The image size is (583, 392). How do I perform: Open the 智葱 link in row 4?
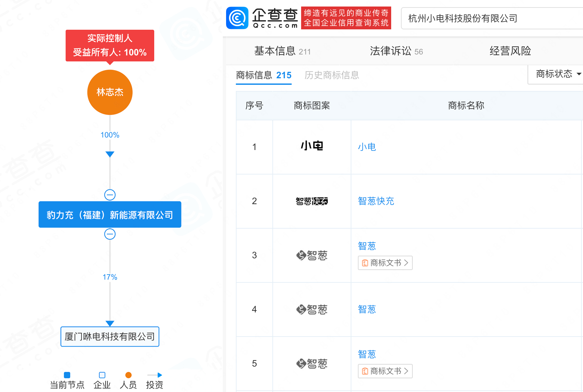[367, 309]
